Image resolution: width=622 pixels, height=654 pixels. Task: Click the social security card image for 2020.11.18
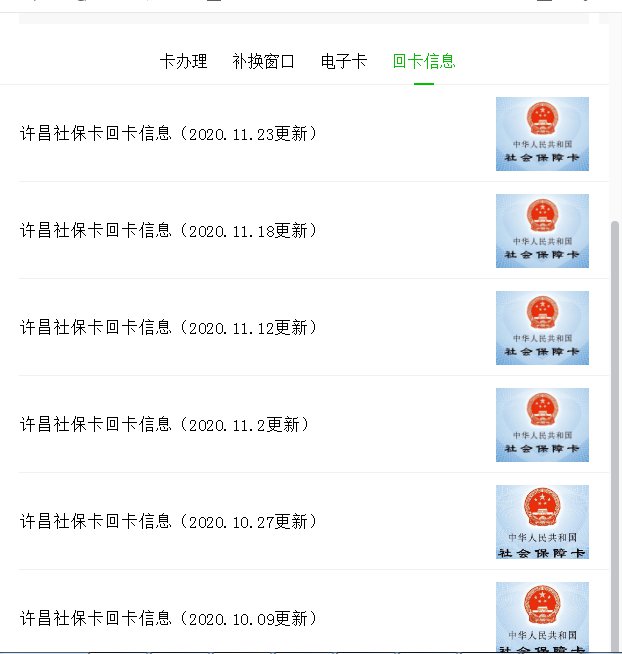coord(542,231)
